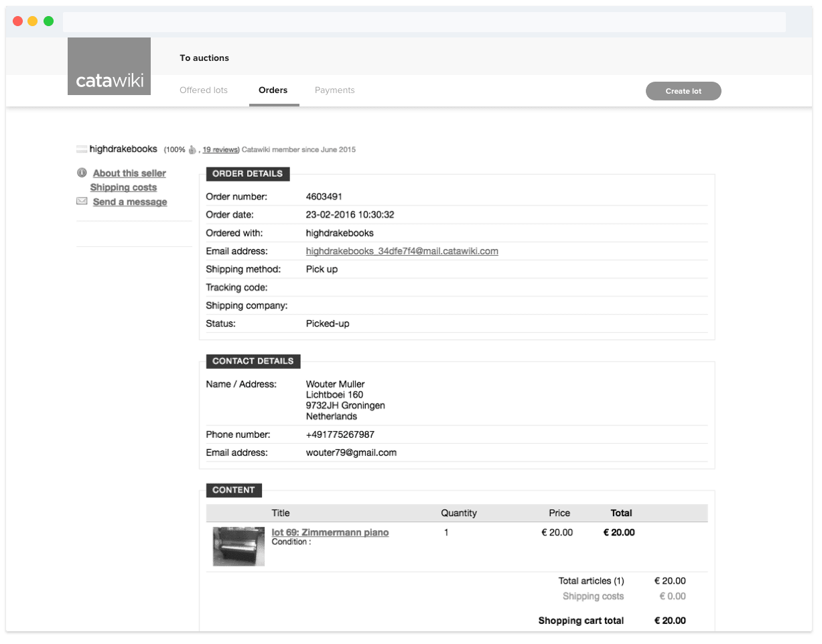Click the Pick up shipping method value
This screenshot has height=644, width=822.
point(322,270)
